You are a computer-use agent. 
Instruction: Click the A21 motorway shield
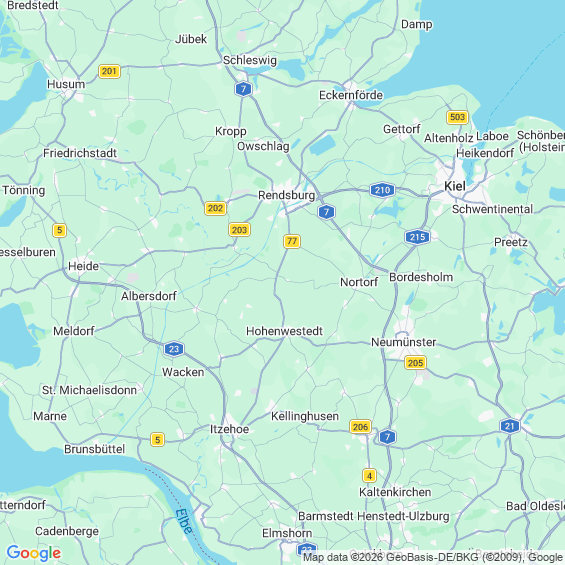pos(510,426)
